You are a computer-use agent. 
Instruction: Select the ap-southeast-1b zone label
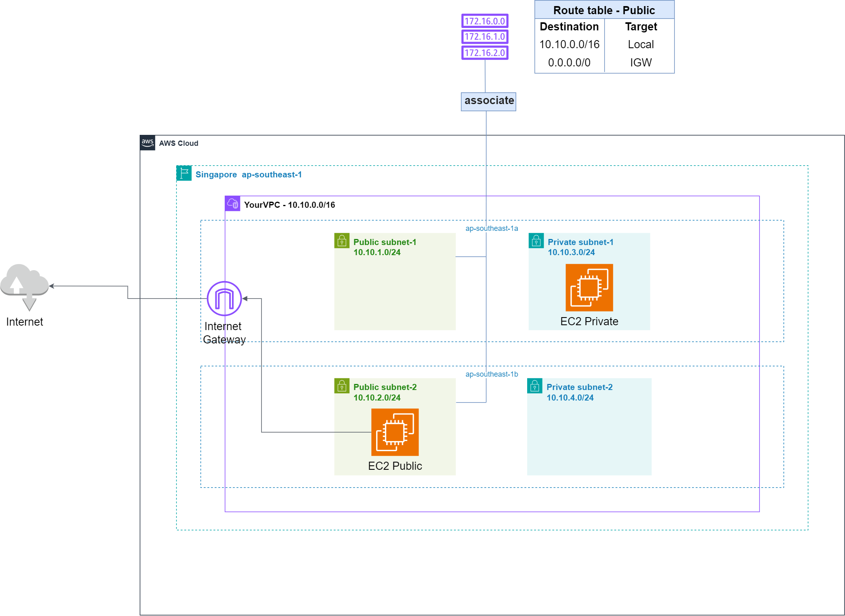[x=492, y=374]
